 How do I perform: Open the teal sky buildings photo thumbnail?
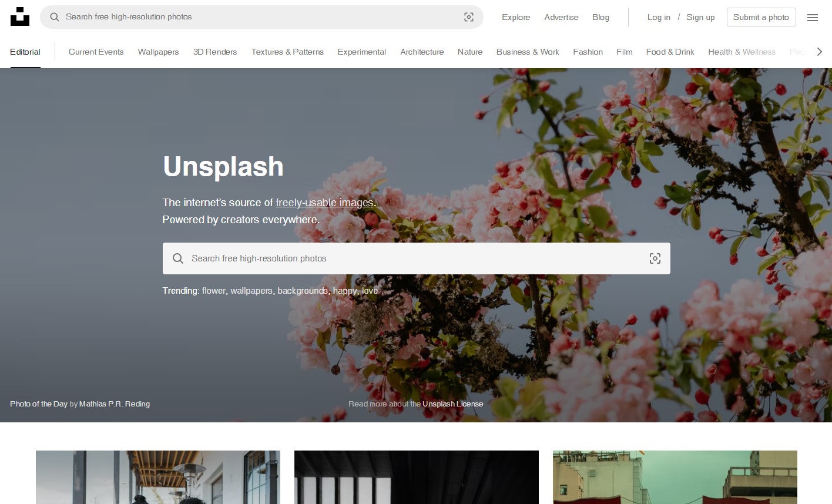click(x=675, y=477)
